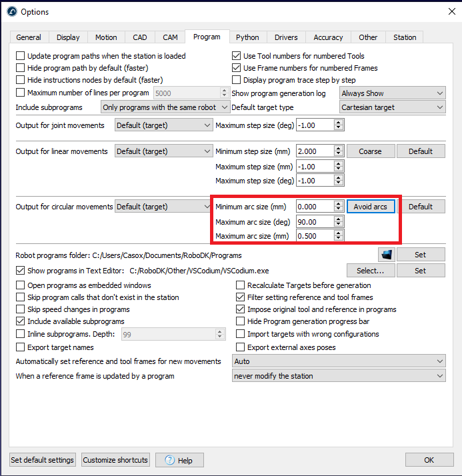The image size is (462, 476).
Task: Toggle Impose original tool and reference in programs
Action: tap(240, 309)
